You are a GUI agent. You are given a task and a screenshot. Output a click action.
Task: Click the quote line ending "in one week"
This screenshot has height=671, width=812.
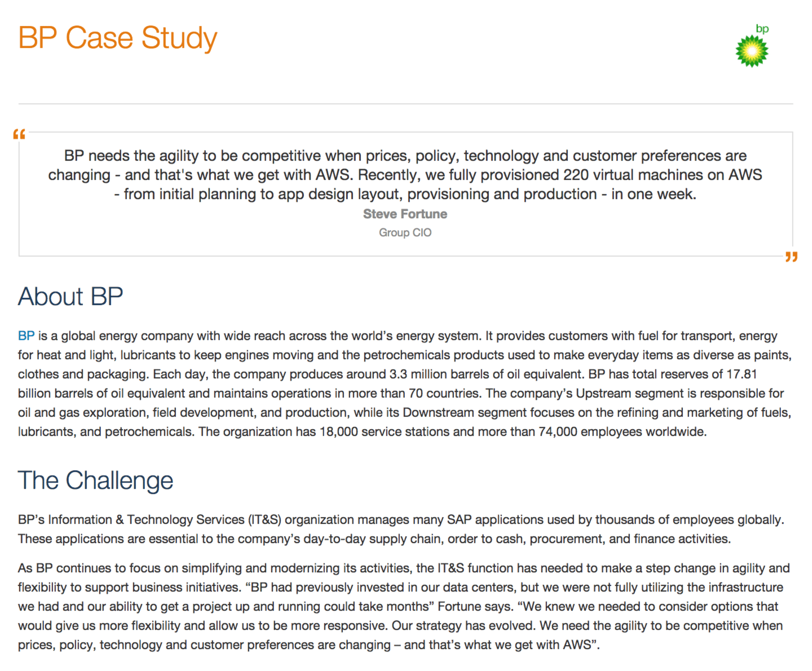point(405,194)
